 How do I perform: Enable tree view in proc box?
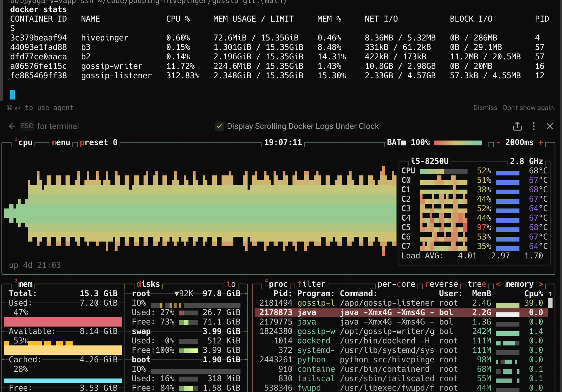(x=477, y=284)
